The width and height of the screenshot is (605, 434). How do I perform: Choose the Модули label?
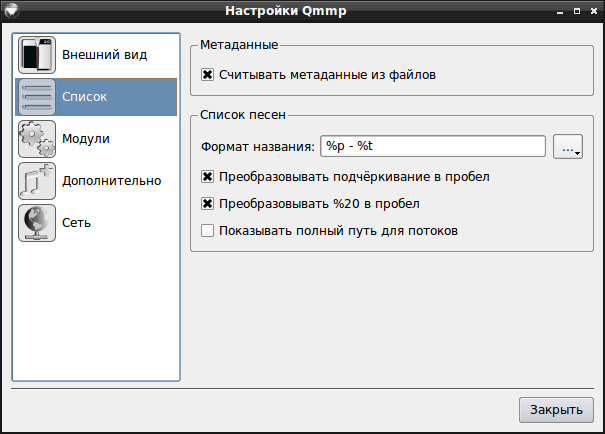click(86, 139)
